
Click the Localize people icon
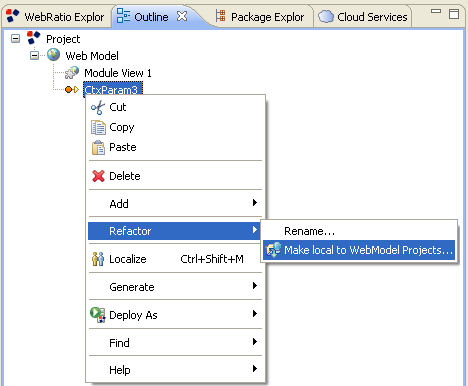[x=98, y=259]
